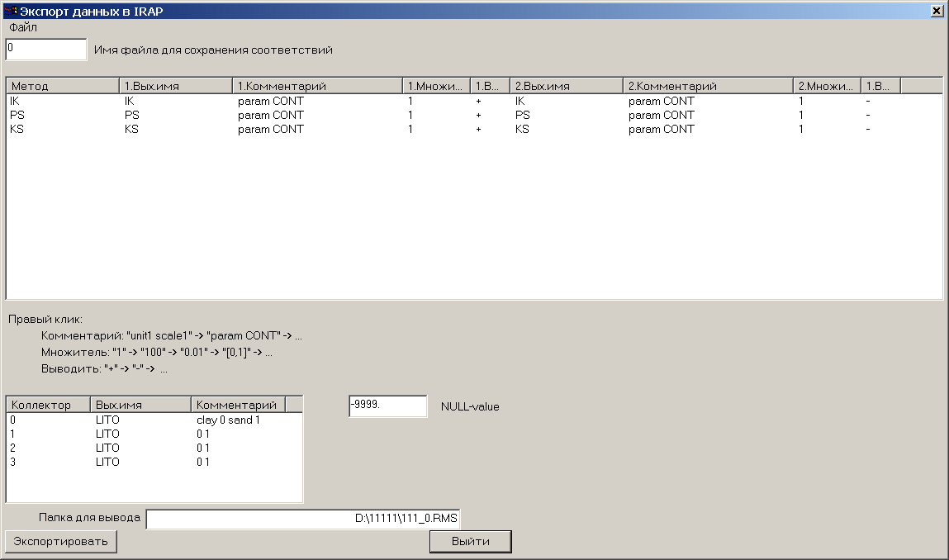Click the 2.Комментарий column header
Viewport: 949px width, 560px height.
[708, 86]
